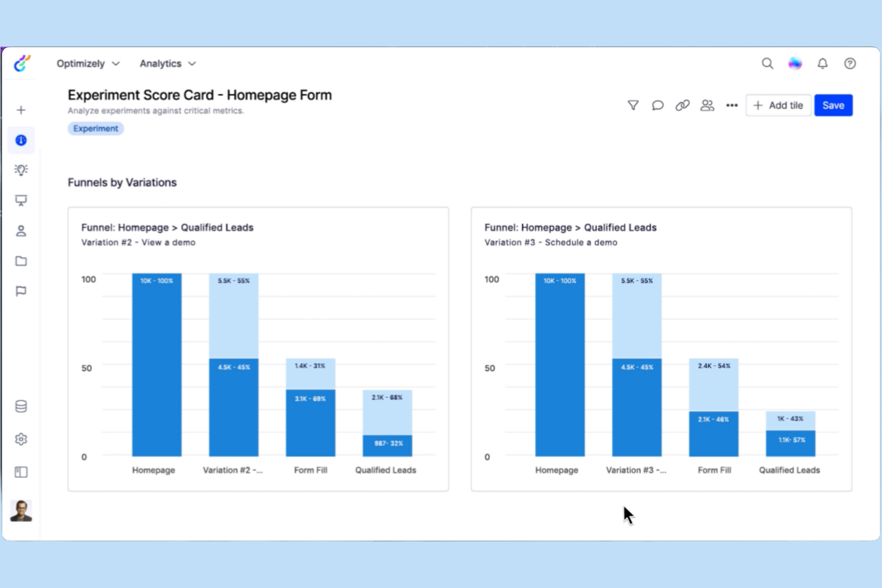Open the Insights lightbulb panel

click(21, 170)
